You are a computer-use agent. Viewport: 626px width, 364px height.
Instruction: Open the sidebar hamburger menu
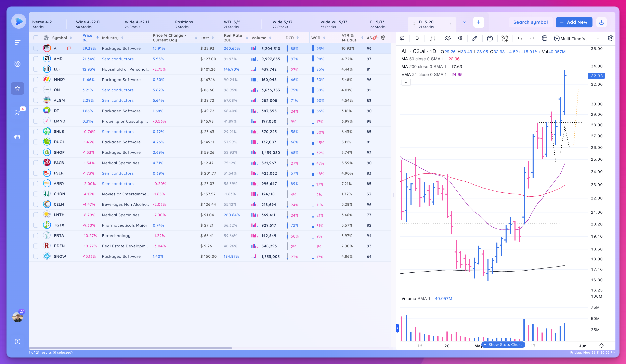click(17, 42)
